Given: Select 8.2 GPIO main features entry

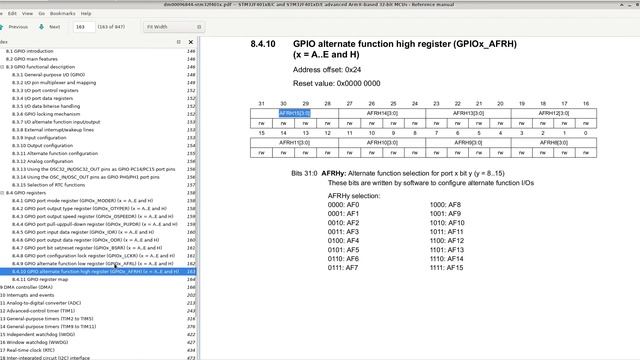Looking at the screenshot, I should click(x=31, y=59).
